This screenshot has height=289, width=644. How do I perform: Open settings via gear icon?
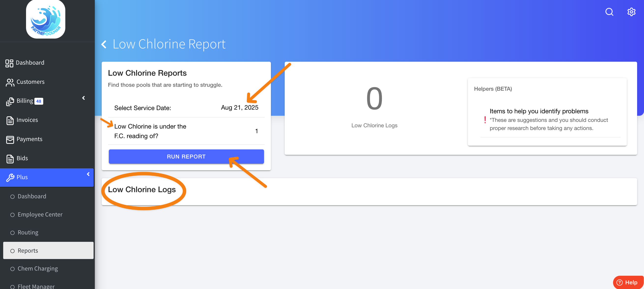[631, 12]
